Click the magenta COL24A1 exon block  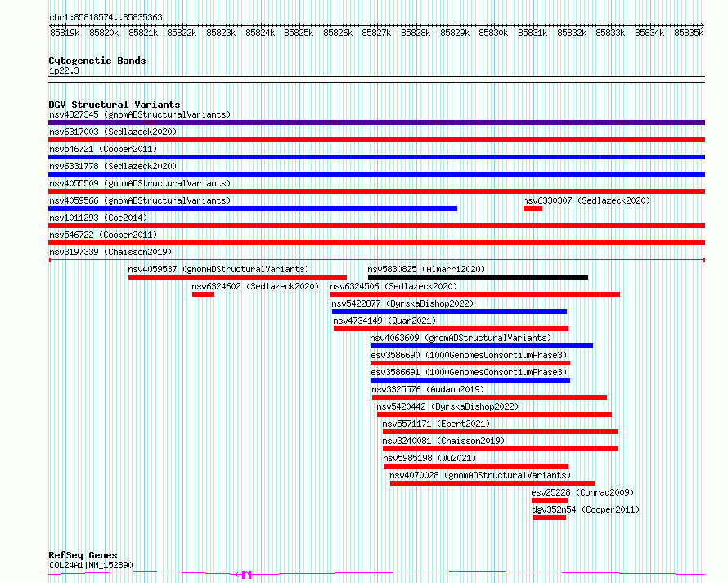pos(246,575)
